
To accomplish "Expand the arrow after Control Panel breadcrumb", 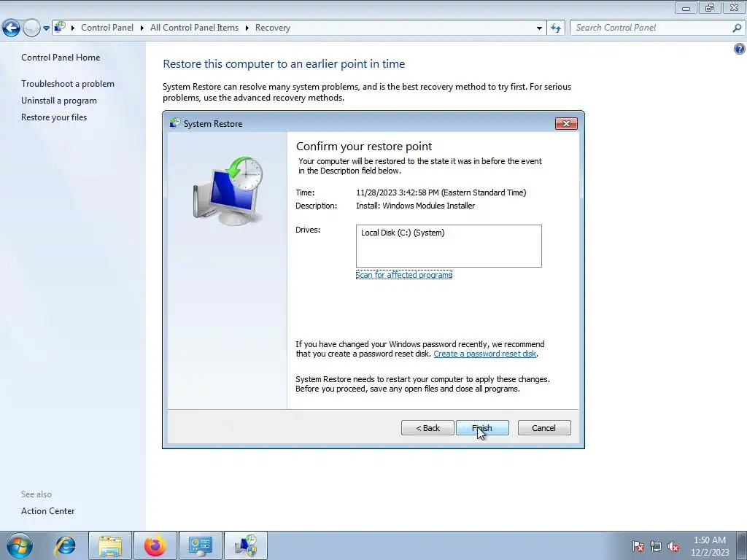I will point(142,28).
